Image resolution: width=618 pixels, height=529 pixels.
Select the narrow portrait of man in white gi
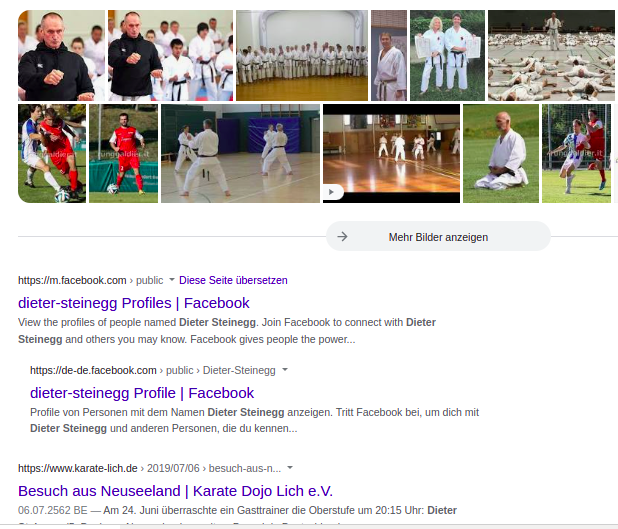click(x=388, y=55)
